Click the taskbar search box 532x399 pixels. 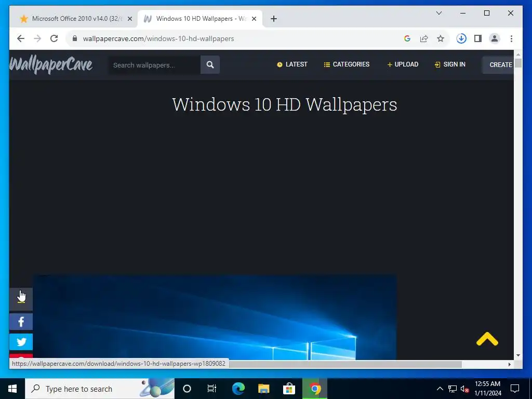[x=100, y=389]
